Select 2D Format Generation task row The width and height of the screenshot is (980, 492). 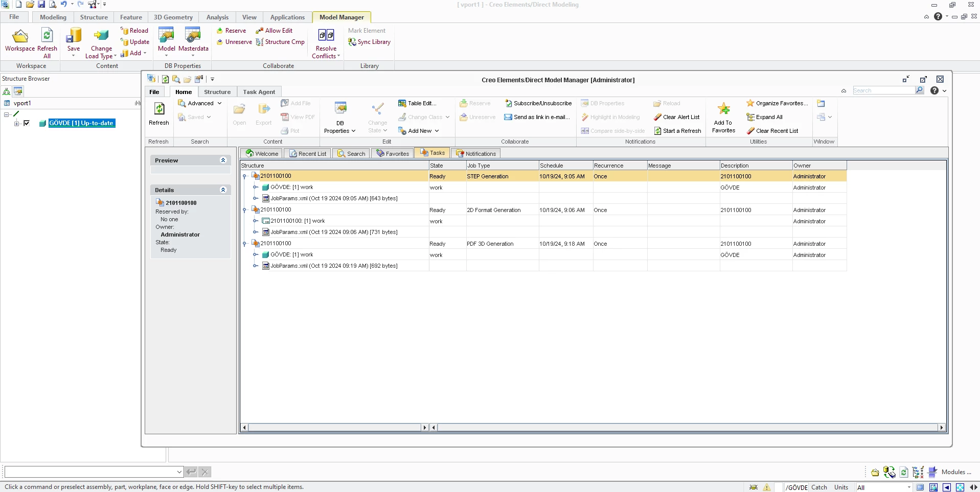pyautogui.click(x=543, y=210)
